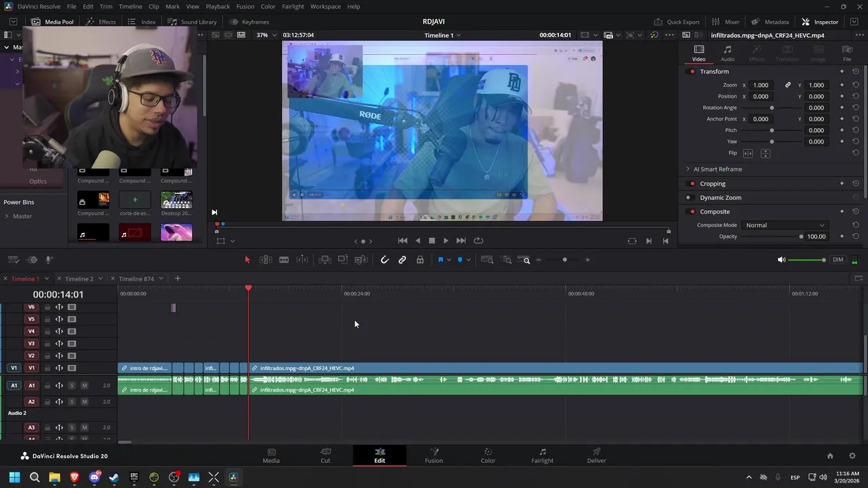Open viewer zoom 37% dropdown
The image size is (868, 488).
(266, 35)
